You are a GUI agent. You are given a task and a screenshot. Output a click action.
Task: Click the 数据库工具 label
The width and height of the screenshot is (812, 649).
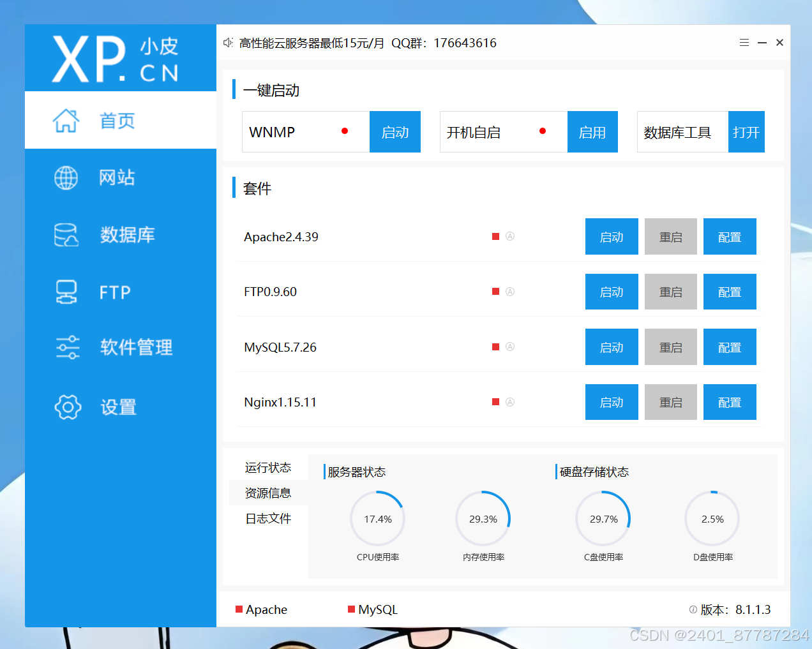pyautogui.click(x=677, y=132)
